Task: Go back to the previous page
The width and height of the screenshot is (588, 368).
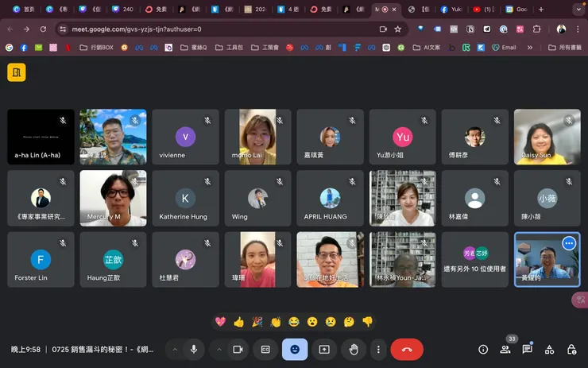Action: [x=10, y=29]
